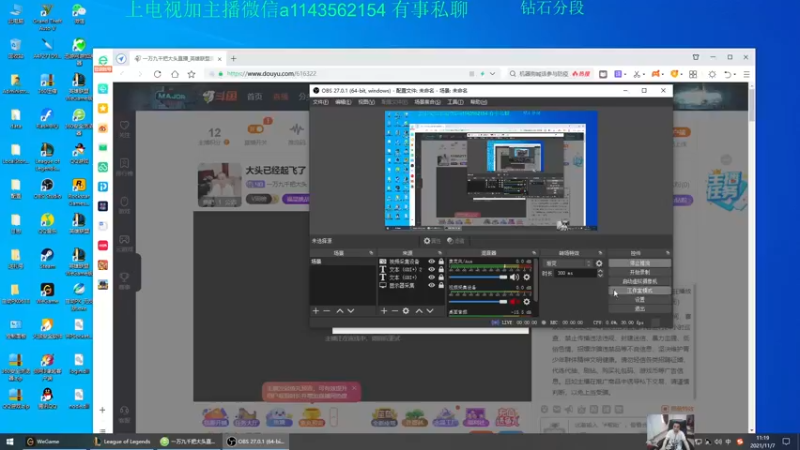Click the Start Virtual Camera button
Viewport: 800px width, 450px height.
(x=640, y=282)
